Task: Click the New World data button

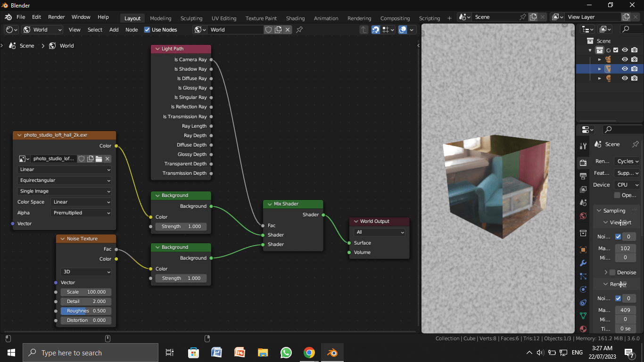Action: coord(278,29)
